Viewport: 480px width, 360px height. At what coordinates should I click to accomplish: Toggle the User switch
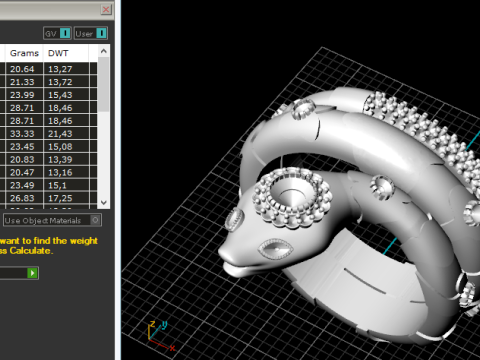(x=91, y=33)
